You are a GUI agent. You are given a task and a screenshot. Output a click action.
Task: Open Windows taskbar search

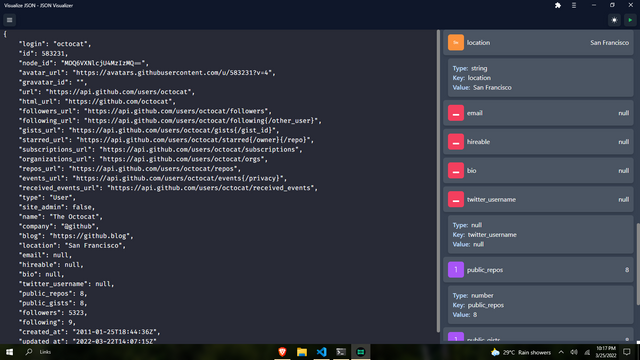click(29, 352)
